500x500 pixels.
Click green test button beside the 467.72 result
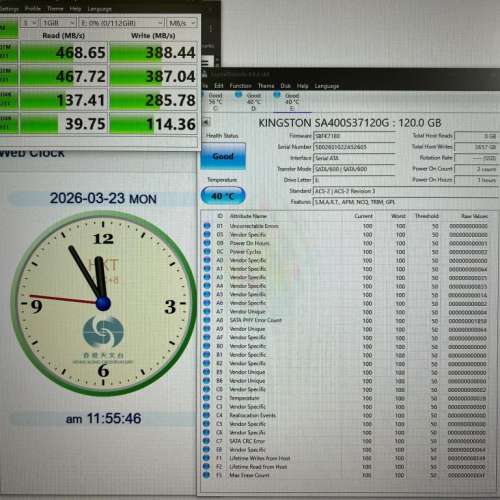[8, 76]
